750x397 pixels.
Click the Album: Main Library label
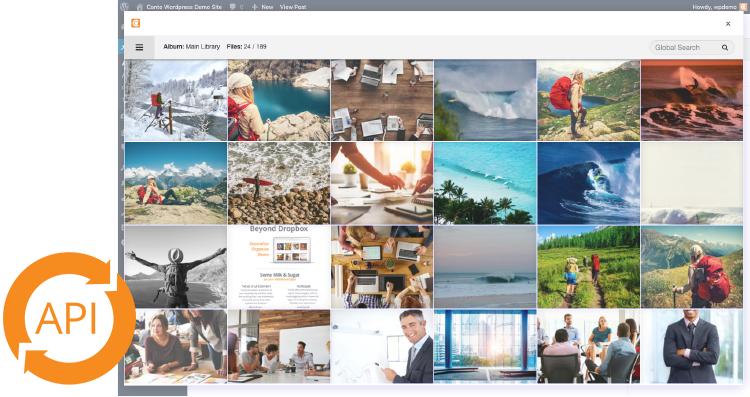coord(191,47)
